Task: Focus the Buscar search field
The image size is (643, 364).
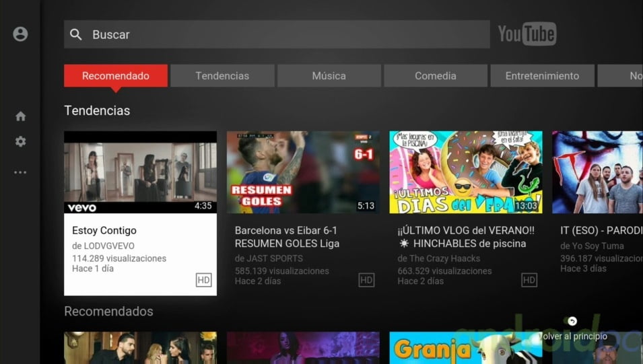Action: [283, 34]
